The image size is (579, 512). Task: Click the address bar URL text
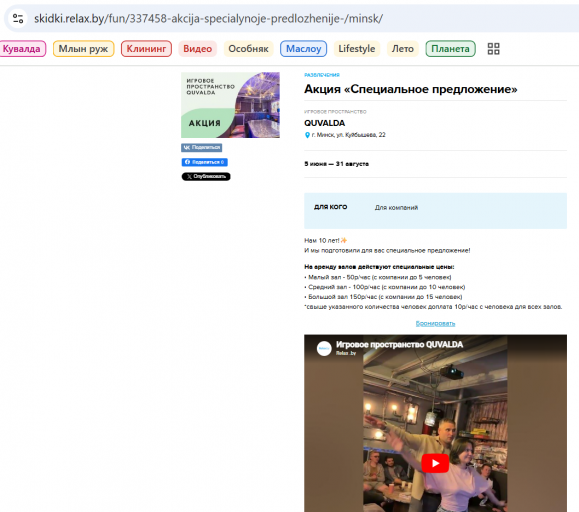(208, 18)
